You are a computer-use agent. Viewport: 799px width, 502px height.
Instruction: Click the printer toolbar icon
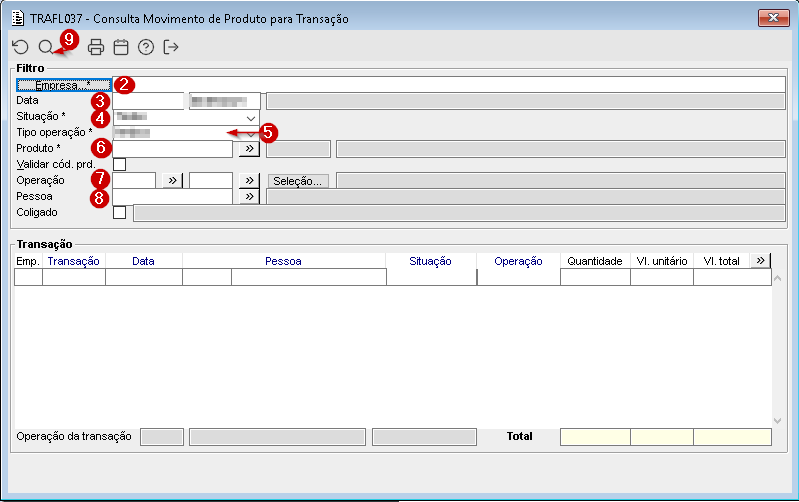pos(96,47)
